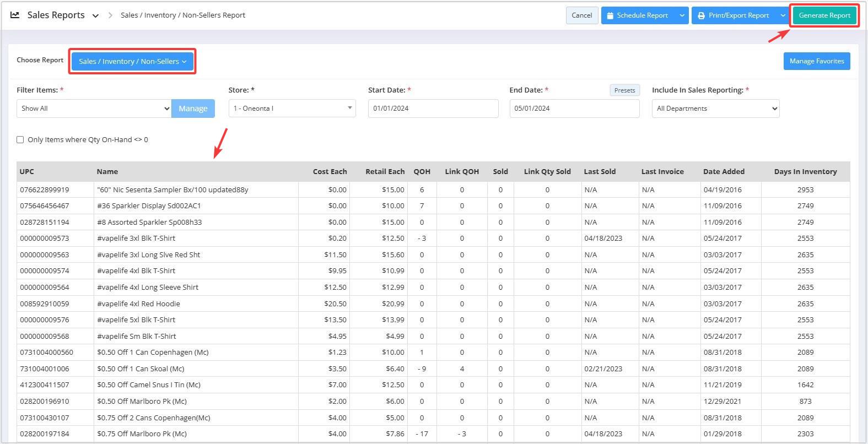Click item name $0.75 Off 2 Cans Copenhagen(Mc)

click(x=154, y=418)
